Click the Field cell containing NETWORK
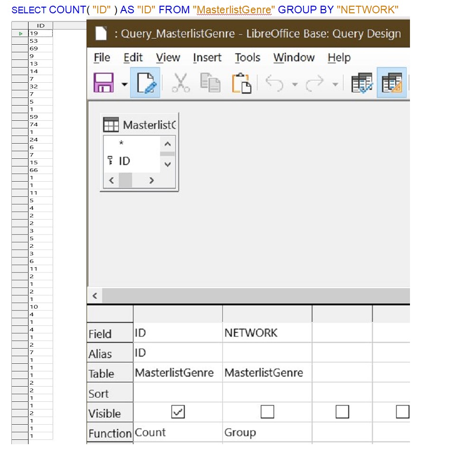The width and height of the screenshot is (476, 457). (x=267, y=333)
